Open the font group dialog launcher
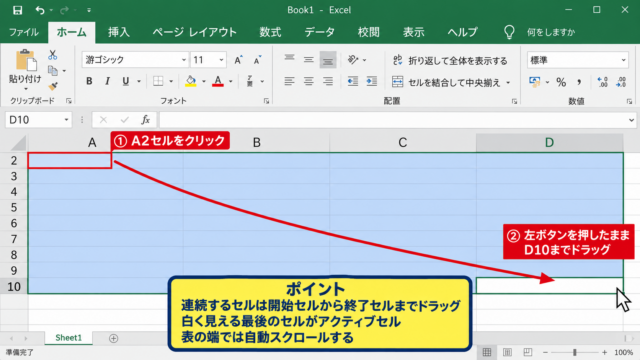Image resolution: width=640 pixels, height=360 pixels. pos(267,101)
